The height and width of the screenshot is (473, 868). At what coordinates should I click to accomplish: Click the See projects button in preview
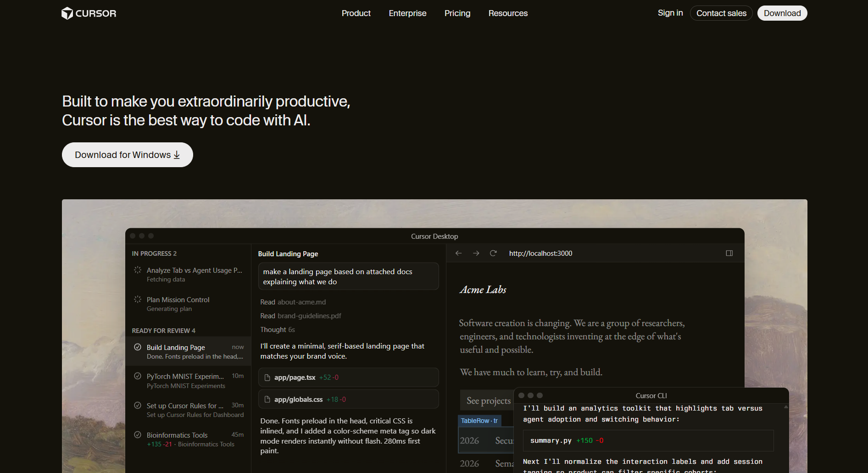click(488, 400)
